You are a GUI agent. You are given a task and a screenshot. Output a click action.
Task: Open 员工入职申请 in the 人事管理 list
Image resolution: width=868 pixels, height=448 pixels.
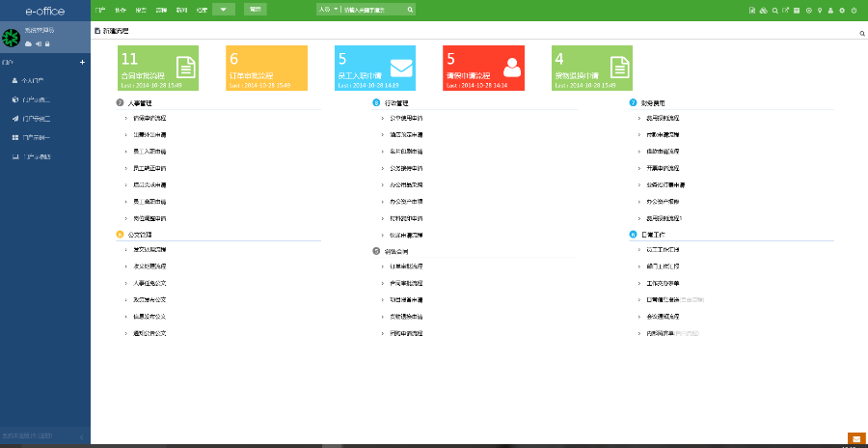tap(149, 152)
